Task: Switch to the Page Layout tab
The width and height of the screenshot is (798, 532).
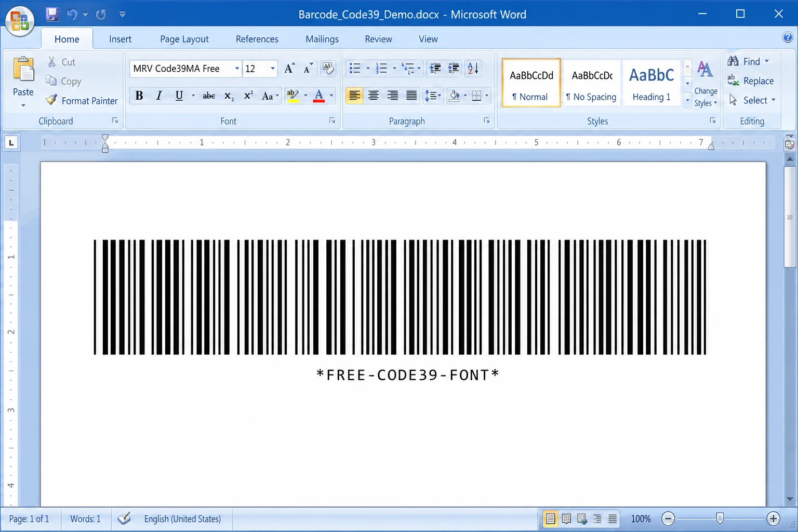Action: click(x=184, y=39)
